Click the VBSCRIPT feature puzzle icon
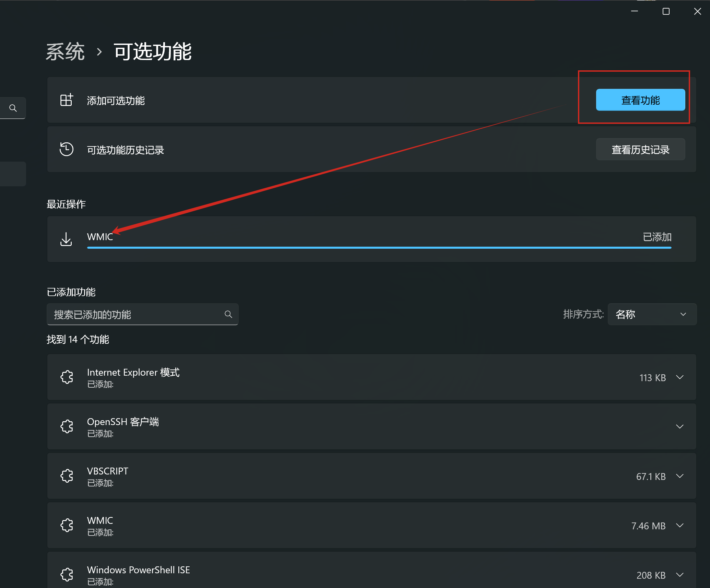 coord(67,476)
